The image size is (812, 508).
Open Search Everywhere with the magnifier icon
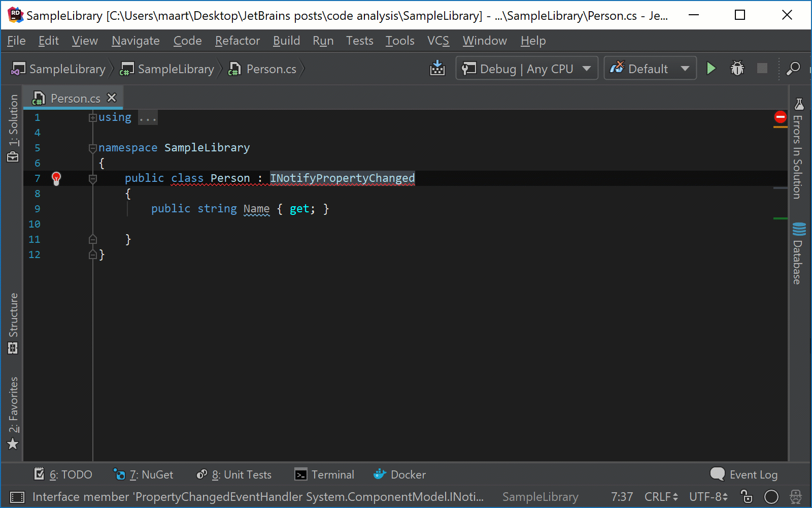793,69
